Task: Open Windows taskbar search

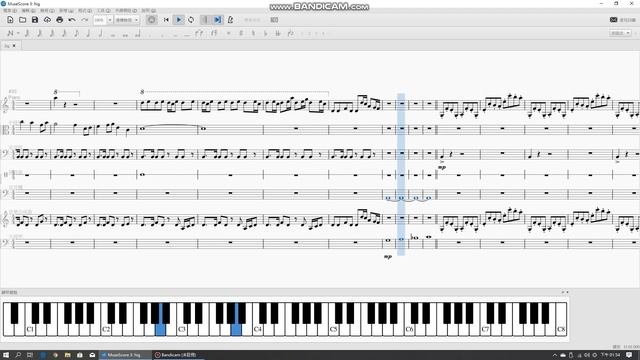Action: click(18, 355)
